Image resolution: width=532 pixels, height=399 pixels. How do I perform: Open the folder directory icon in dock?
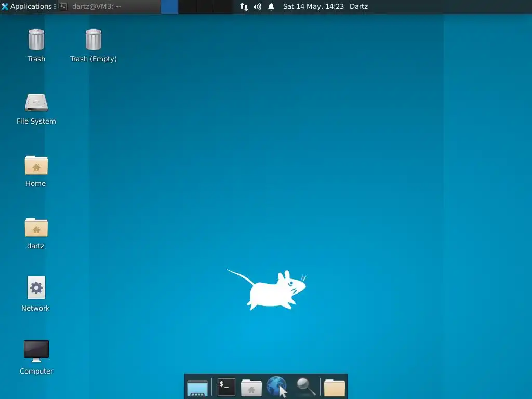click(335, 388)
